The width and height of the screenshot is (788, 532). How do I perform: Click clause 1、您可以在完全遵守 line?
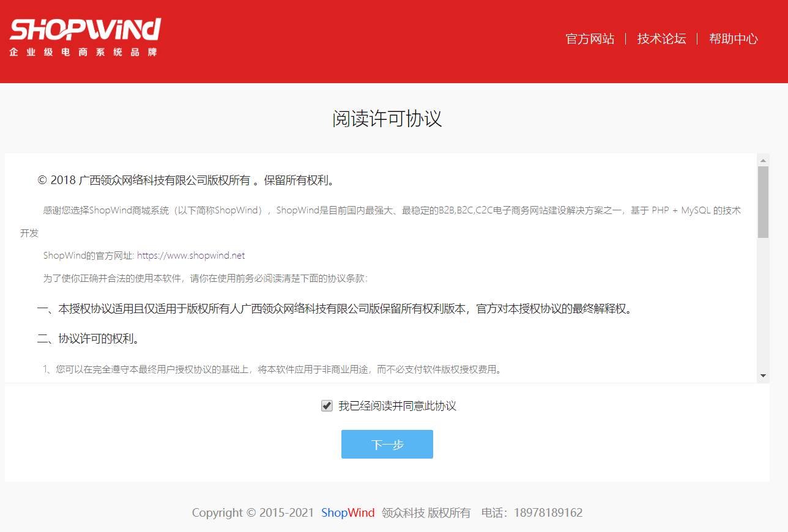coord(272,369)
